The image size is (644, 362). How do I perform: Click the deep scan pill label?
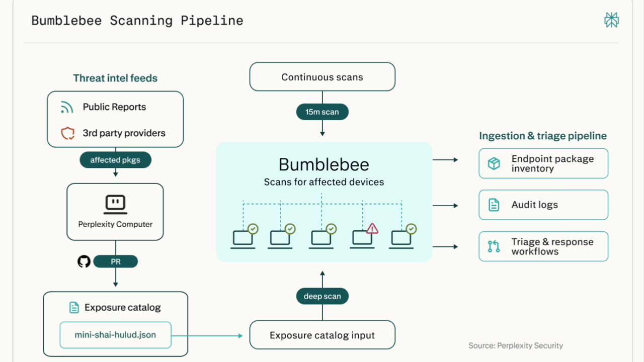(x=323, y=296)
